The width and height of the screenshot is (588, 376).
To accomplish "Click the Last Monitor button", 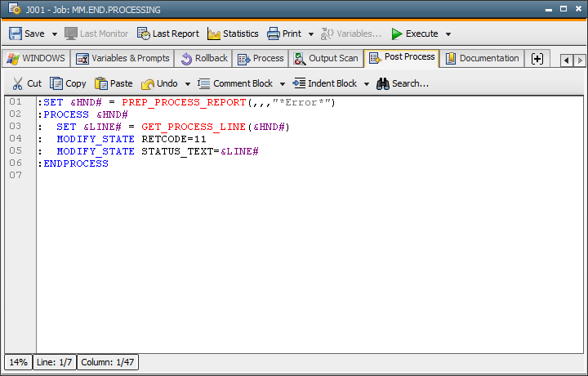I will coord(96,34).
